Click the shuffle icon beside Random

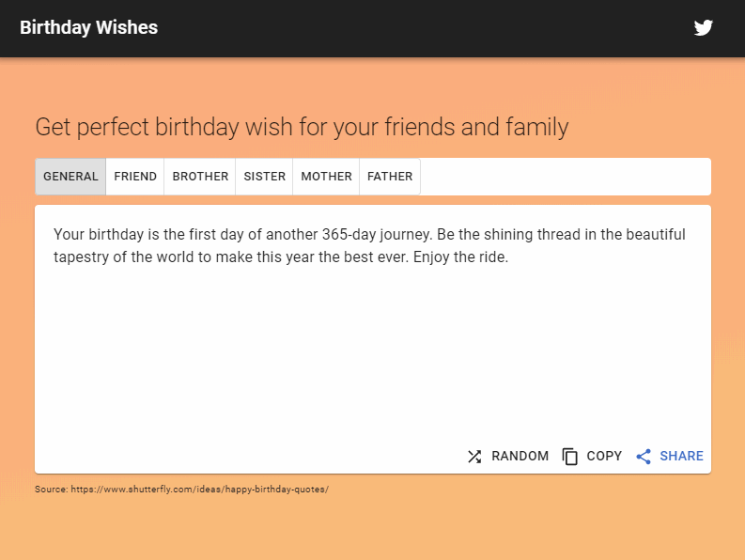pyautogui.click(x=474, y=457)
